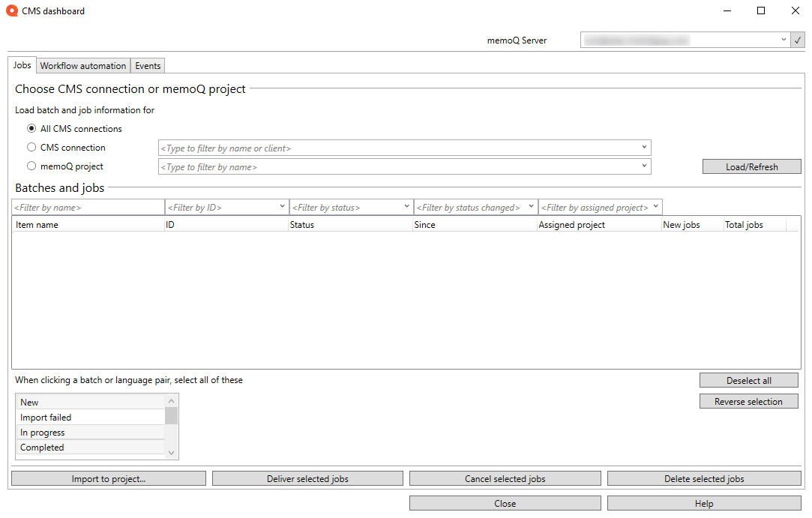Expand the "Filter by ID" dropdown
Image resolution: width=812 pixels, height=518 pixels.
click(283, 206)
